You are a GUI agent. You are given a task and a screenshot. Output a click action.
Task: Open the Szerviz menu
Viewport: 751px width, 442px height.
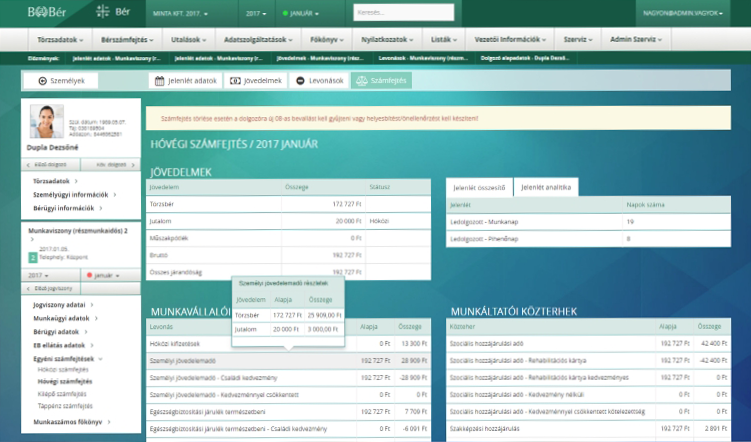click(x=578, y=40)
